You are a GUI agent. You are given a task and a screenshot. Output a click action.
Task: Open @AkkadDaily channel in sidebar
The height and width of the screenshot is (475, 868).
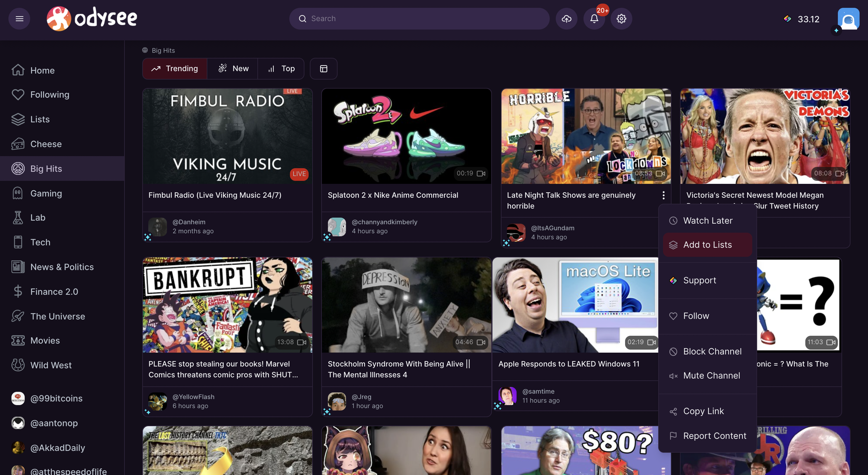pos(62,448)
